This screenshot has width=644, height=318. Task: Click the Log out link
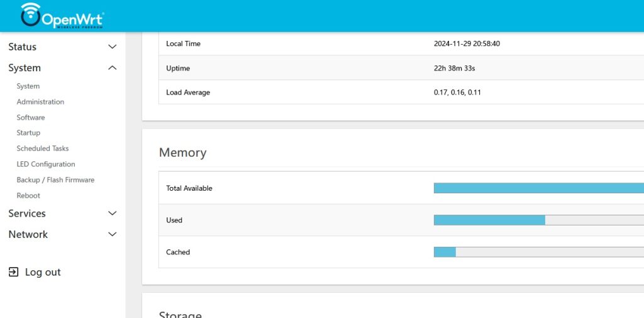(x=43, y=272)
